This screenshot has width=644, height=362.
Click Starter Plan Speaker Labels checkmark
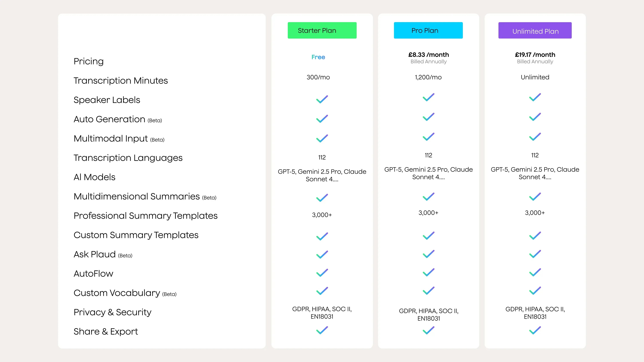click(322, 99)
